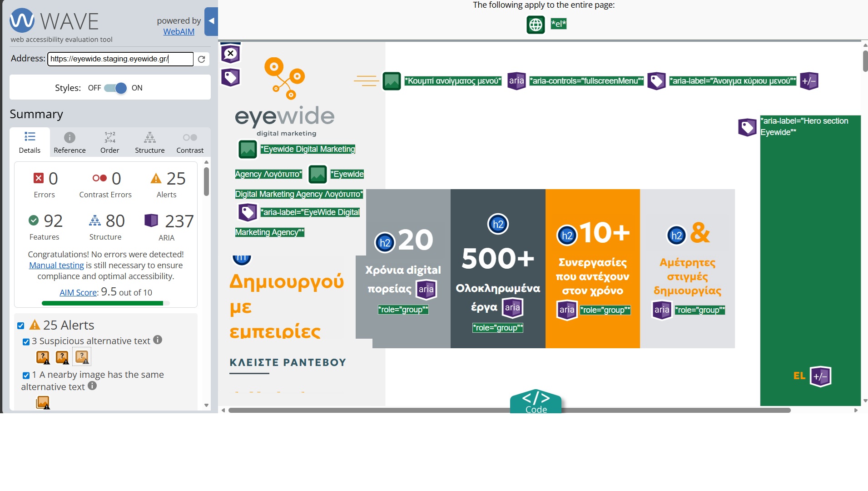Click the aria-label tag icon for Hero section
The width and height of the screenshot is (868, 491).
[x=747, y=127]
